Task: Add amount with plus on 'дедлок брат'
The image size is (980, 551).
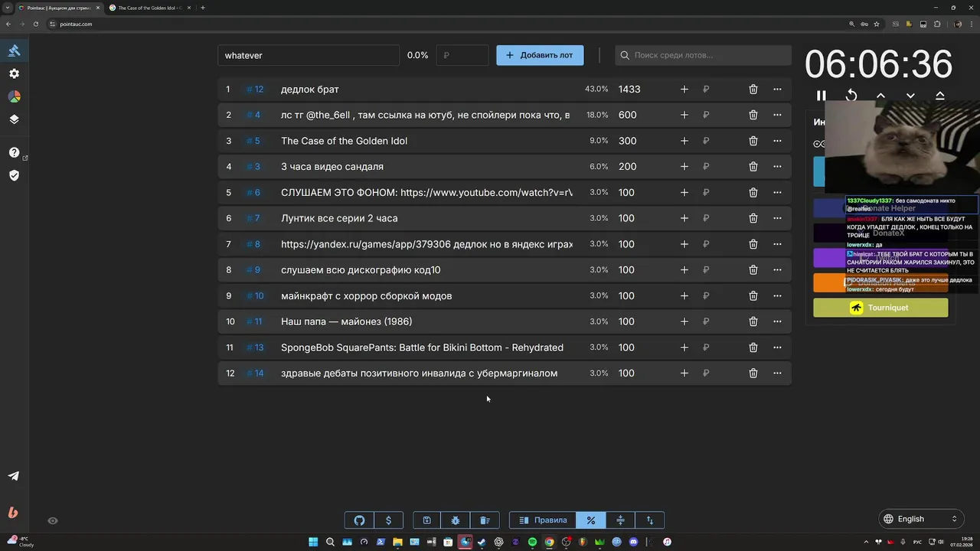Action: 684,90
